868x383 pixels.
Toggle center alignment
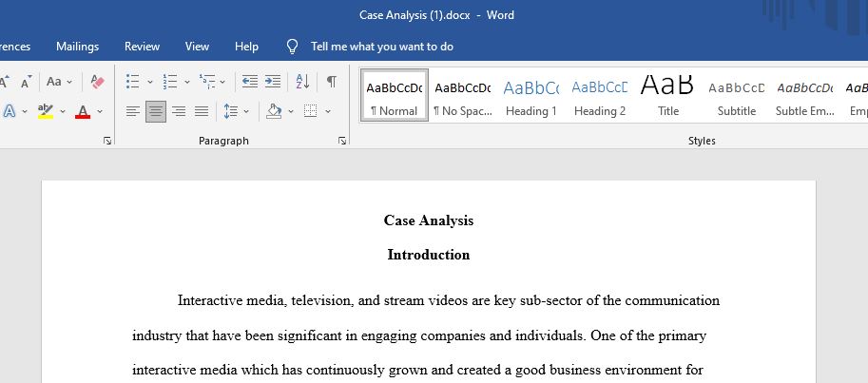156,111
